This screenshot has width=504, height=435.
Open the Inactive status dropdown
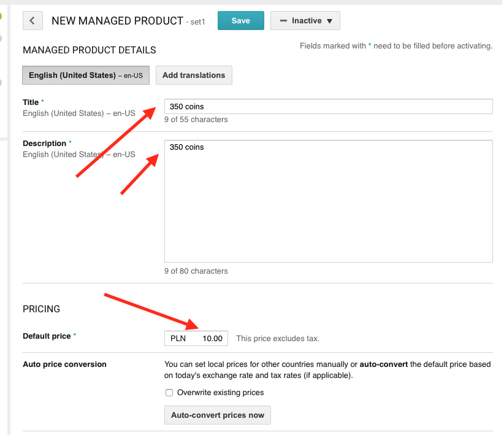pos(305,21)
